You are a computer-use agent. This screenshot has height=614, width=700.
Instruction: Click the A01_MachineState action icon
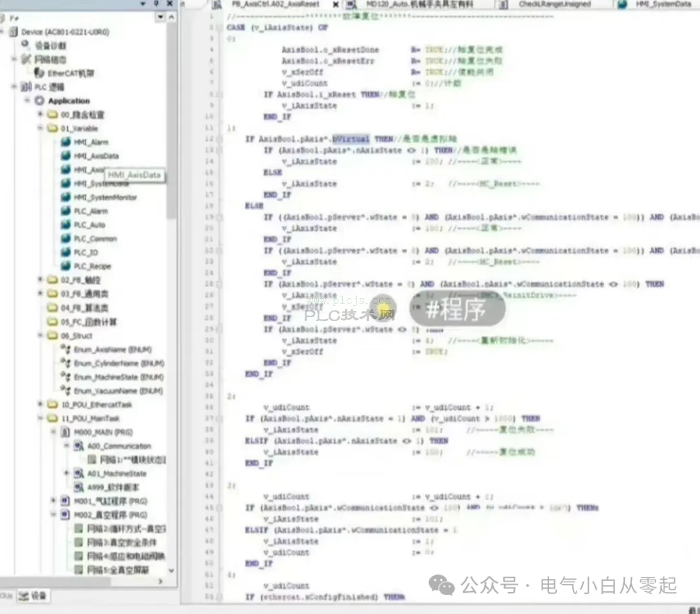[79, 473]
